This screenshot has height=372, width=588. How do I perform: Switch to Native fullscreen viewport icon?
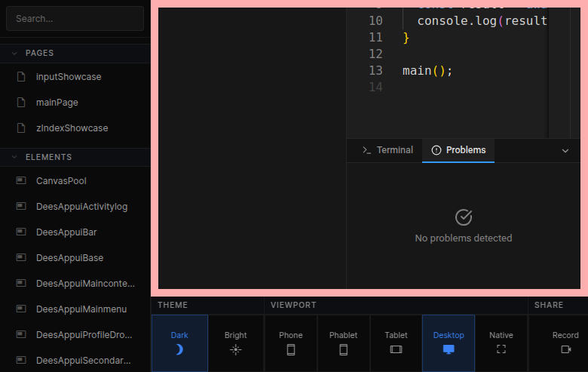coord(501,349)
